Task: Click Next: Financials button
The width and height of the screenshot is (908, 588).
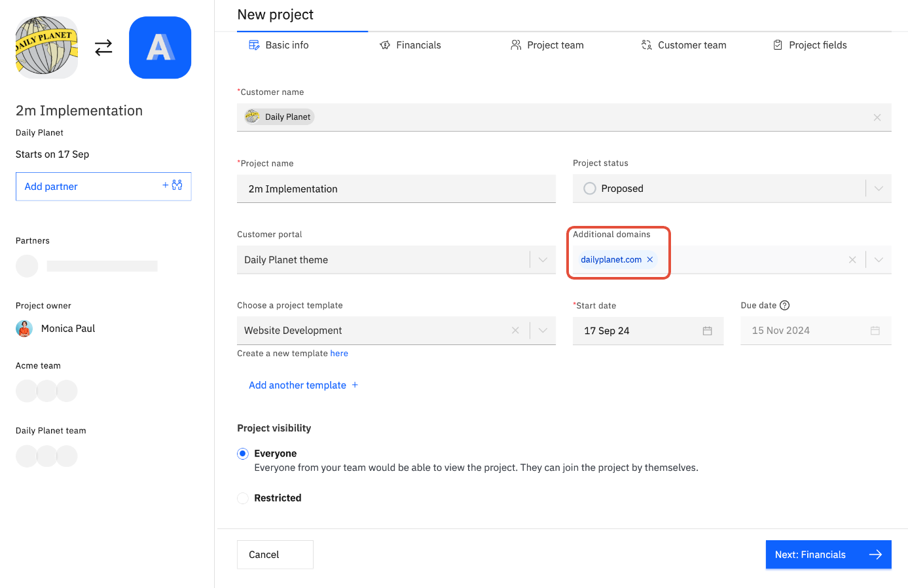Action: pos(829,555)
